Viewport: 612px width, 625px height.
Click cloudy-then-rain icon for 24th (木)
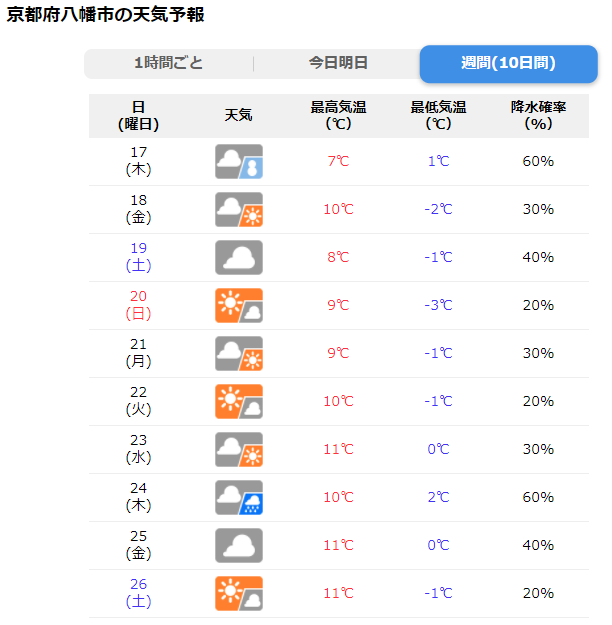(x=239, y=497)
